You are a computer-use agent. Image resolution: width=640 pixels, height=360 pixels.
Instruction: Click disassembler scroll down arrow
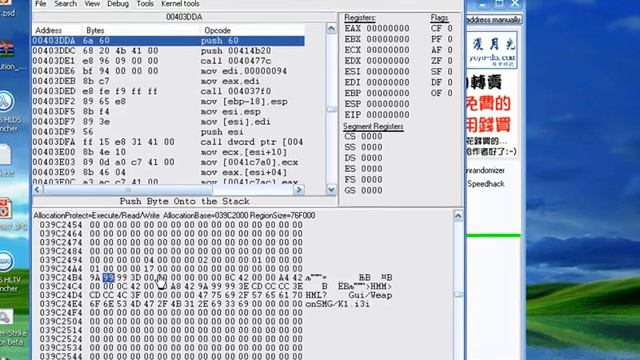[x=331, y=189]
